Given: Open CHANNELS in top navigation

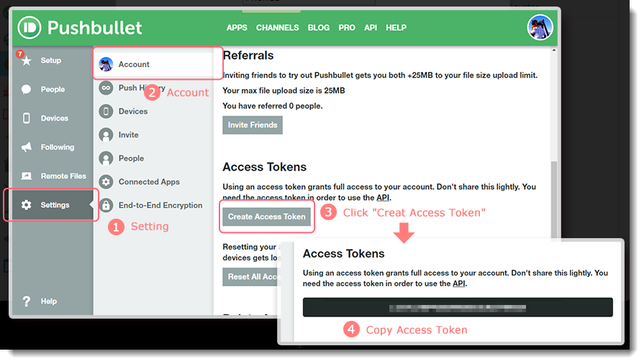Looking at the screenshot, I should click(277, 27).
